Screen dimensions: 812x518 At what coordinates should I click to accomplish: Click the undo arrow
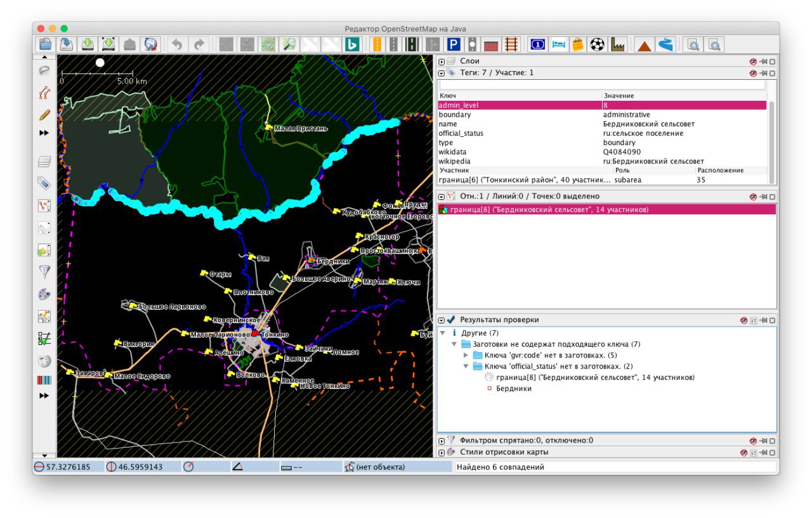point(177,44)
